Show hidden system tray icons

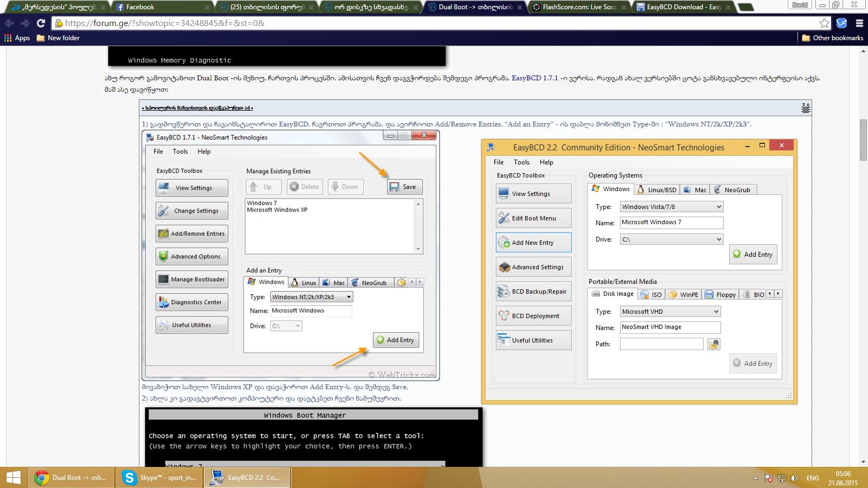point(755,478)
